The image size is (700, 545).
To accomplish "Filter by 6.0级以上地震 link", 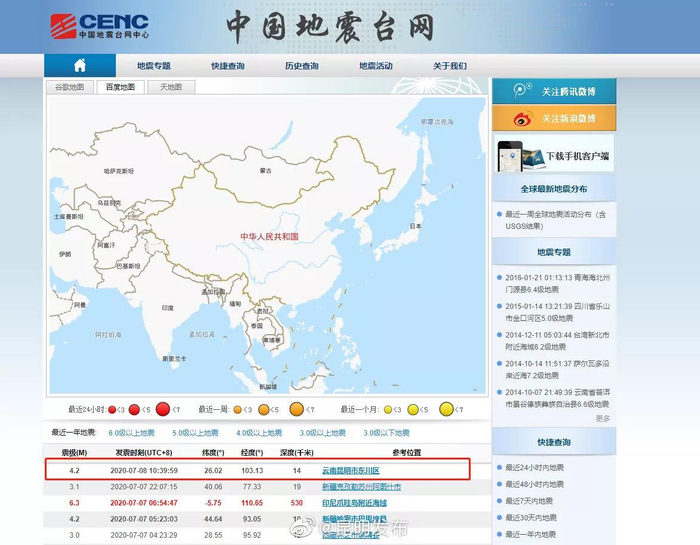I will pyautogui.click(x=131, y=433).
